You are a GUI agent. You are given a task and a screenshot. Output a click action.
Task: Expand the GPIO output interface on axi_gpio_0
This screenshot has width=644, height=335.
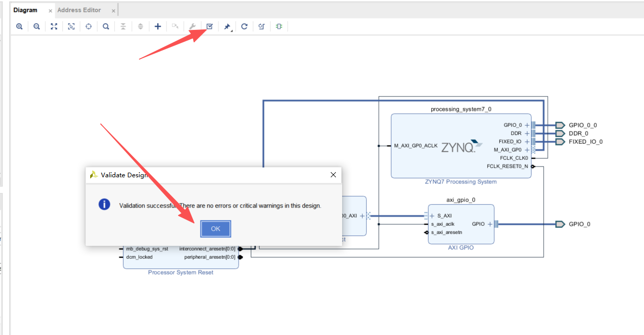(490, 224)
